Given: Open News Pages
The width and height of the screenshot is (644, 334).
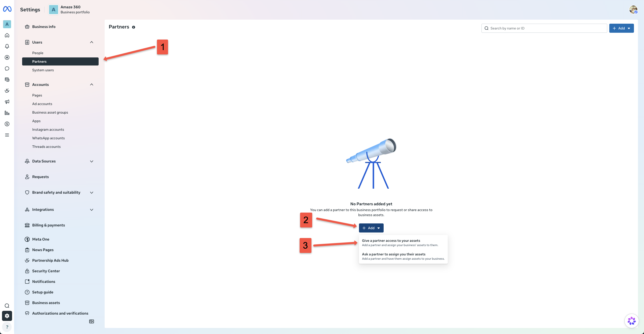Looking at the screenshot, I should tap(60, 250).
